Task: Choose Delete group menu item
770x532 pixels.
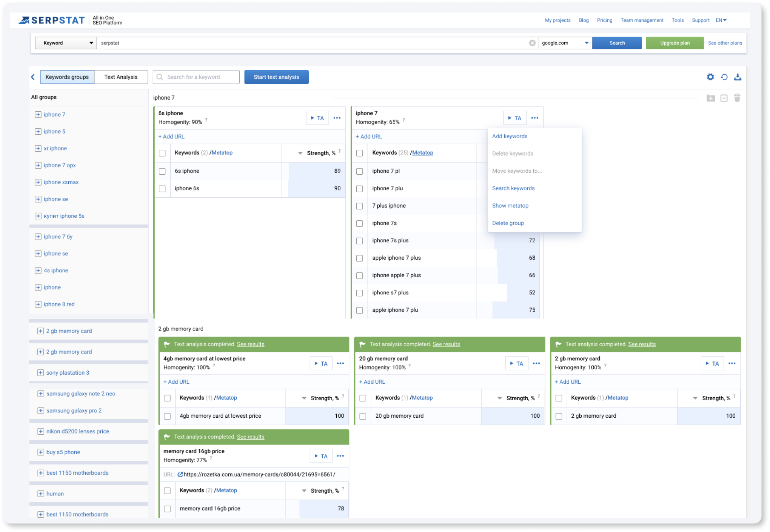Action: pos(508,223)
